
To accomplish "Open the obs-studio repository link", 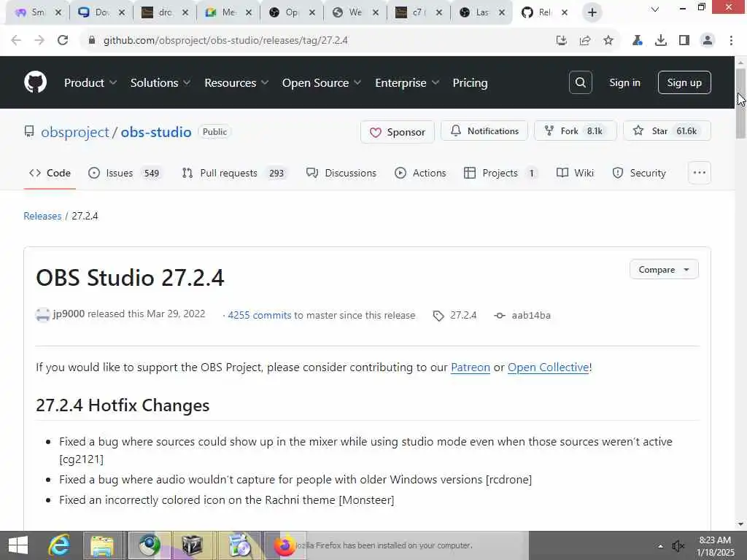I will 156,132.
